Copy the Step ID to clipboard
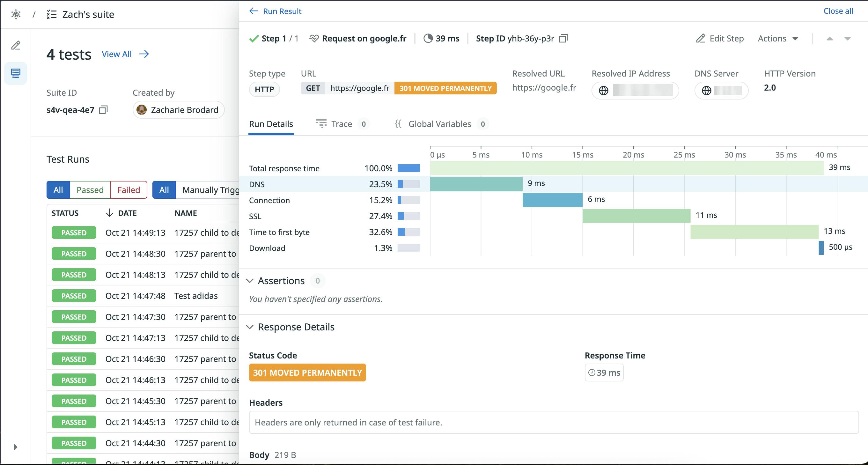This screenshot has height=465, width=868. (x=563, y=38)
